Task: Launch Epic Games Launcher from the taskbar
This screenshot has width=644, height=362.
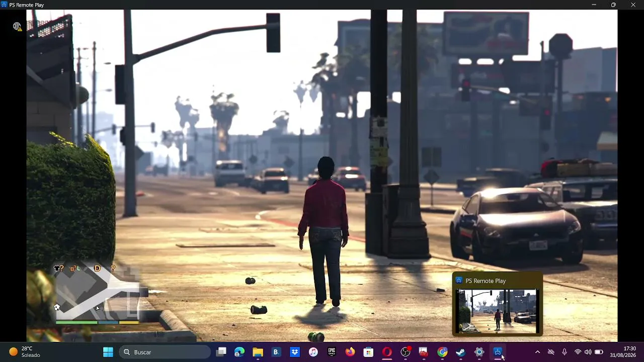Action: pos(332,352)
